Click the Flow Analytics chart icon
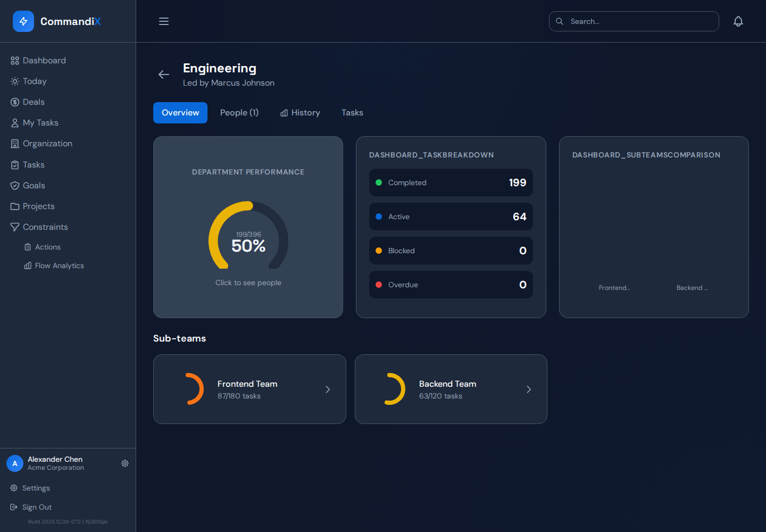The image size is (766, 532). point(28,265)
